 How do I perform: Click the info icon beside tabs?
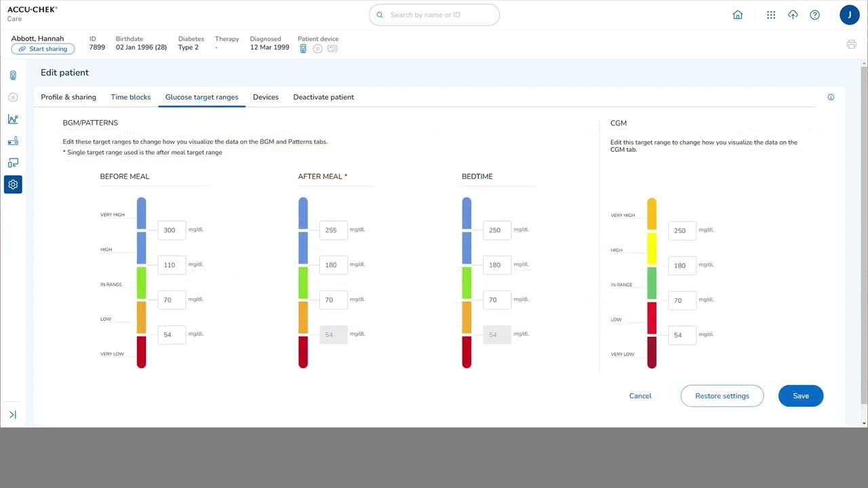[831, 97]
